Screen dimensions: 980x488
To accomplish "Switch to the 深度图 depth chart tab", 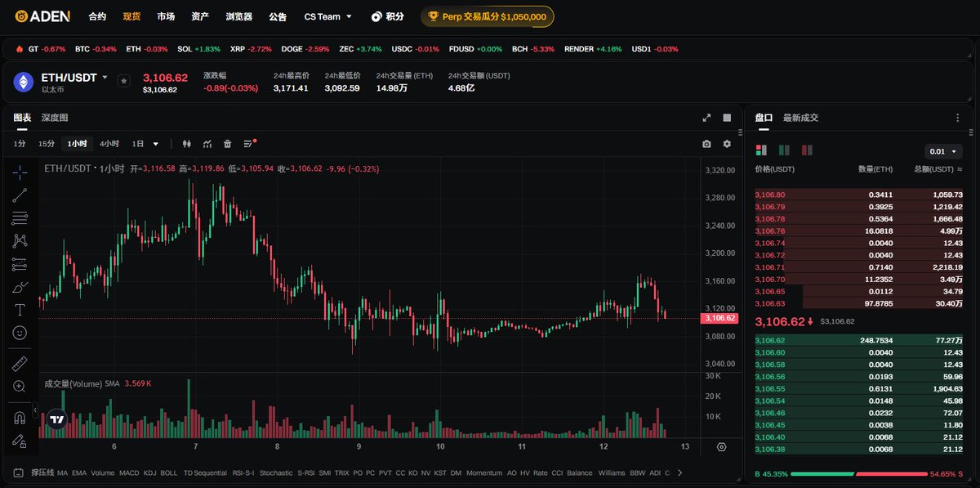I will pyautogui.click(x=55, y=118).
